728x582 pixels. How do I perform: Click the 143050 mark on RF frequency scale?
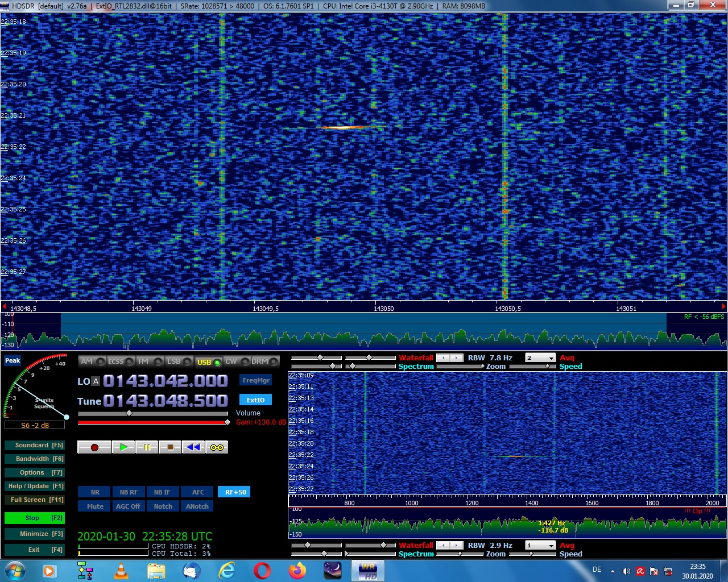[x=384, y=309]
